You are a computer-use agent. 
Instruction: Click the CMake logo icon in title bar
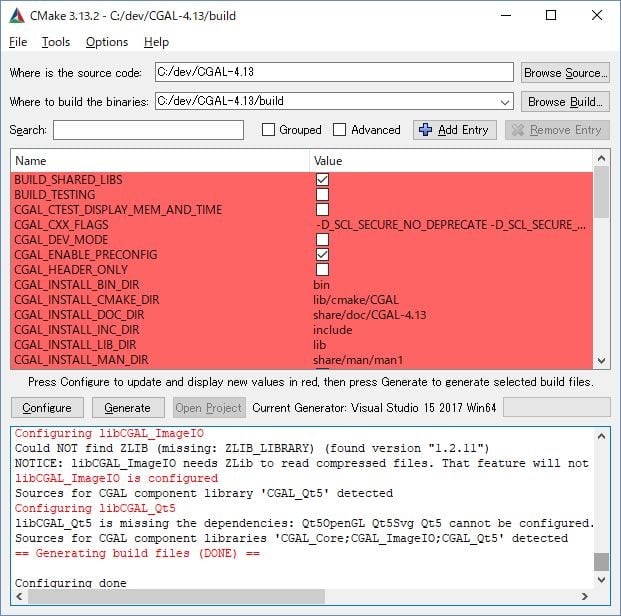pyautogui.click(x=17, y=15)
